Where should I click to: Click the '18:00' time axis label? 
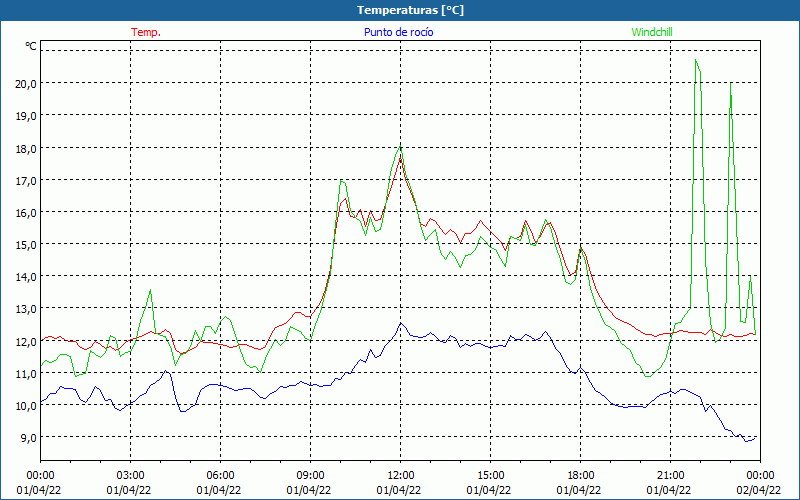[x=580, y=476]
